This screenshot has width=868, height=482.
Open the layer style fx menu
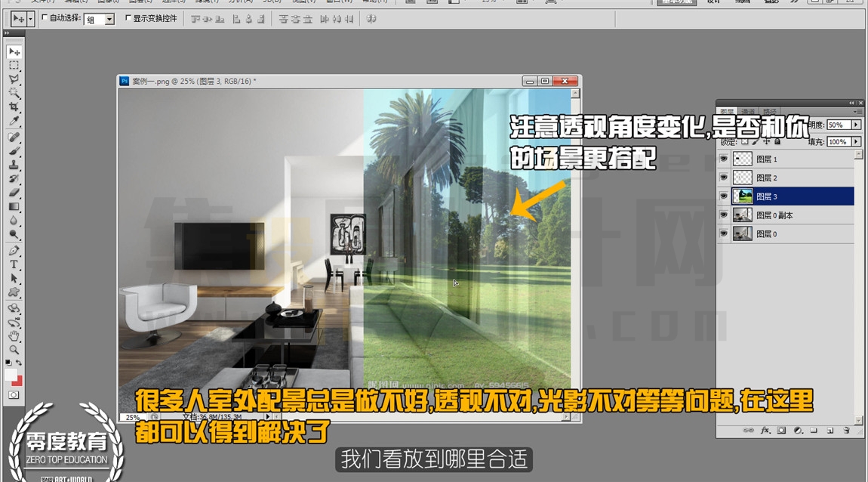click(765, 430)
